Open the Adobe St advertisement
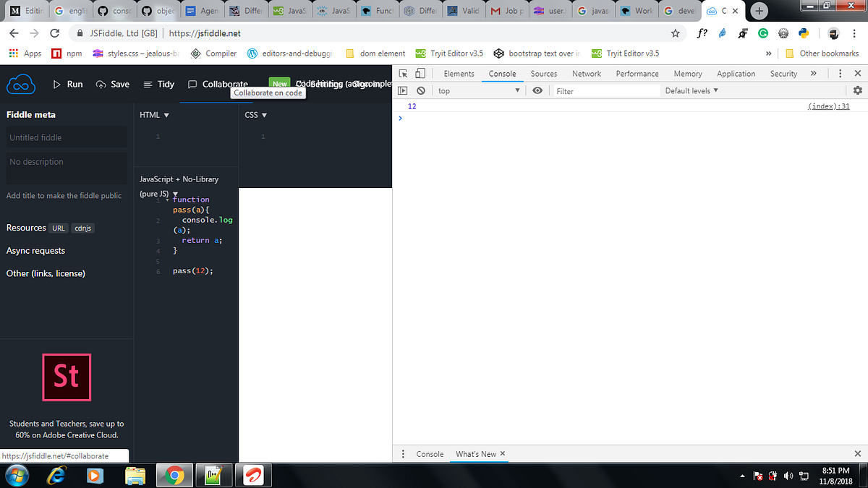This screenshot has width=868, height=488. click(67, 377)
